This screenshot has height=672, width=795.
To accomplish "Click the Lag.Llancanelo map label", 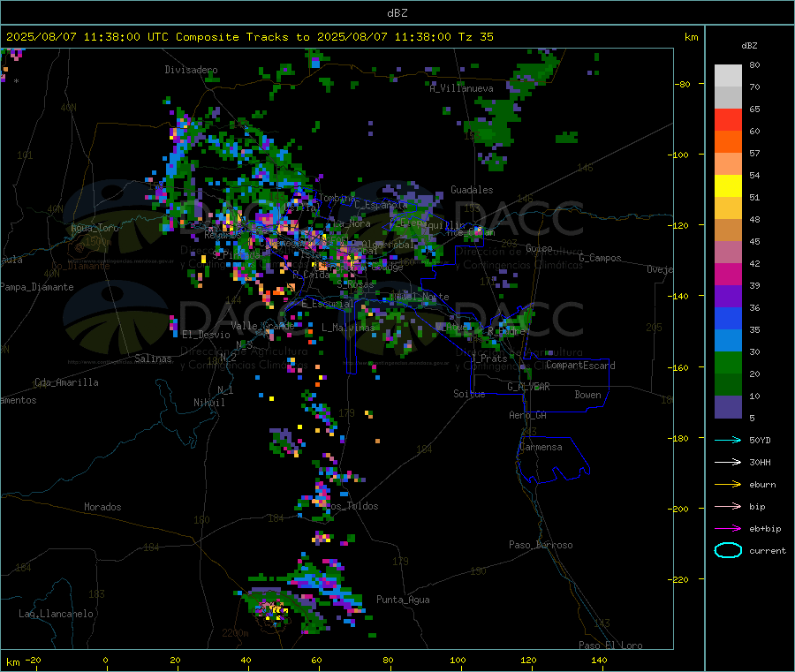I will (56, 614).
